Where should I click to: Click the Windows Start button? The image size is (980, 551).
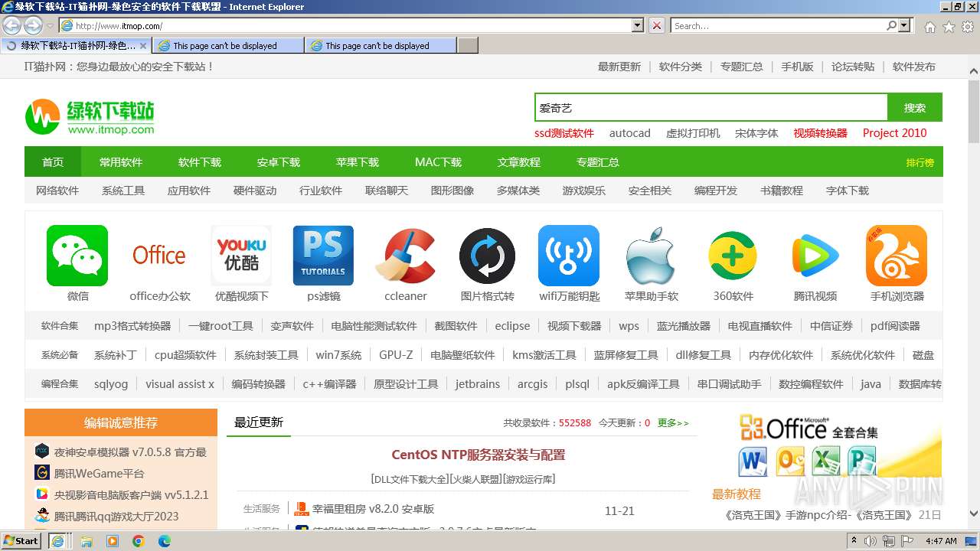click(21, 541)
